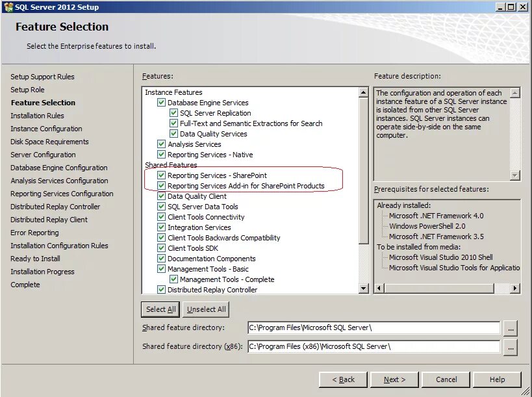The width and height of the screenshot is (532, 397).
Task: Select Microsoft .NET Framework 3.5 item
Action: coord(437,237)
